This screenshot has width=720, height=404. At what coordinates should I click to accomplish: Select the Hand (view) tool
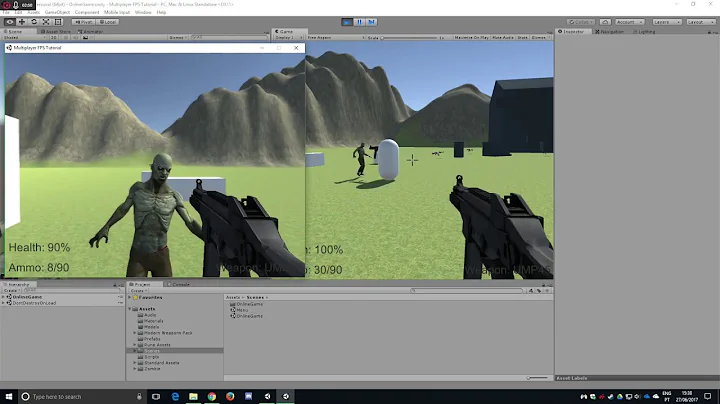[x=10, y=22]
